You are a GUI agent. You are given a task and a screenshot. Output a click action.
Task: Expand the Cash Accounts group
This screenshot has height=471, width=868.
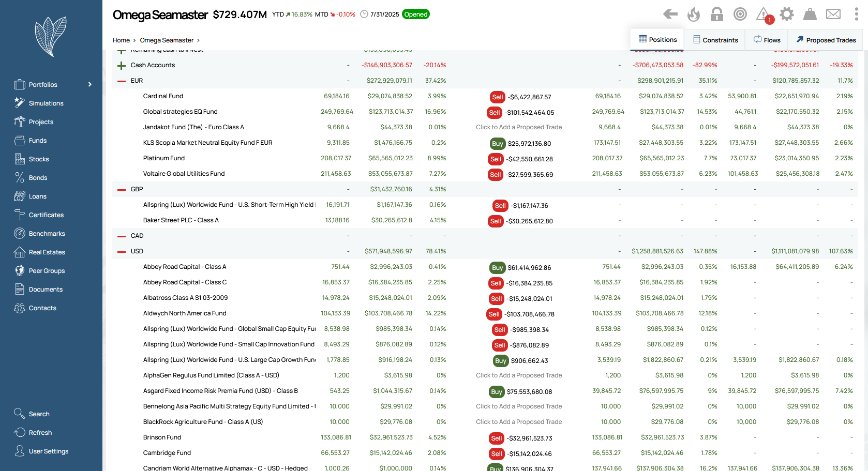tap(122, 66)
